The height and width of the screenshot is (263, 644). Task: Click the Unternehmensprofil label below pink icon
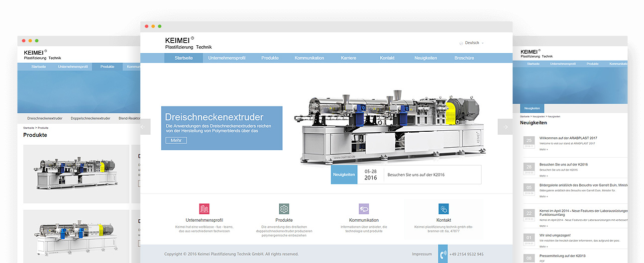[204, 220]
